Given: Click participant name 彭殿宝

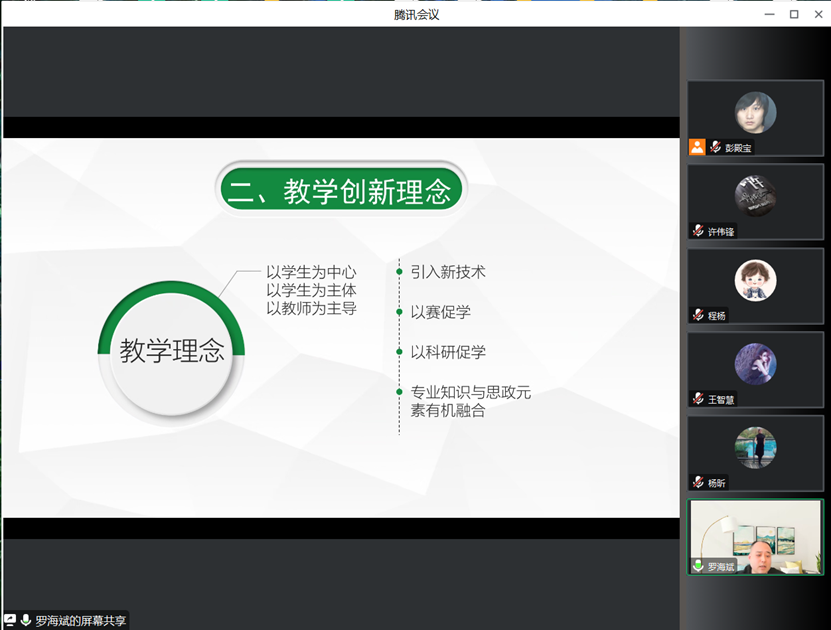Looking at the screenshot, I should [x=738, y=148].
